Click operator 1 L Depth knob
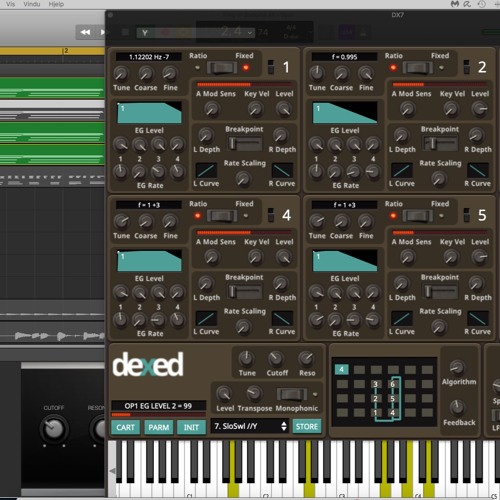 coord(206,135)
